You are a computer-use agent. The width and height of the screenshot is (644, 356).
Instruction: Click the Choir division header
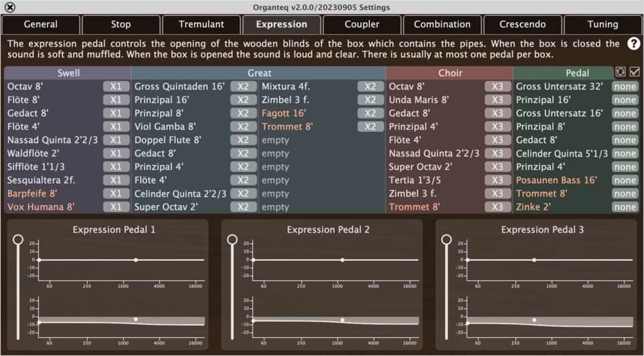(x=450, y=73)
